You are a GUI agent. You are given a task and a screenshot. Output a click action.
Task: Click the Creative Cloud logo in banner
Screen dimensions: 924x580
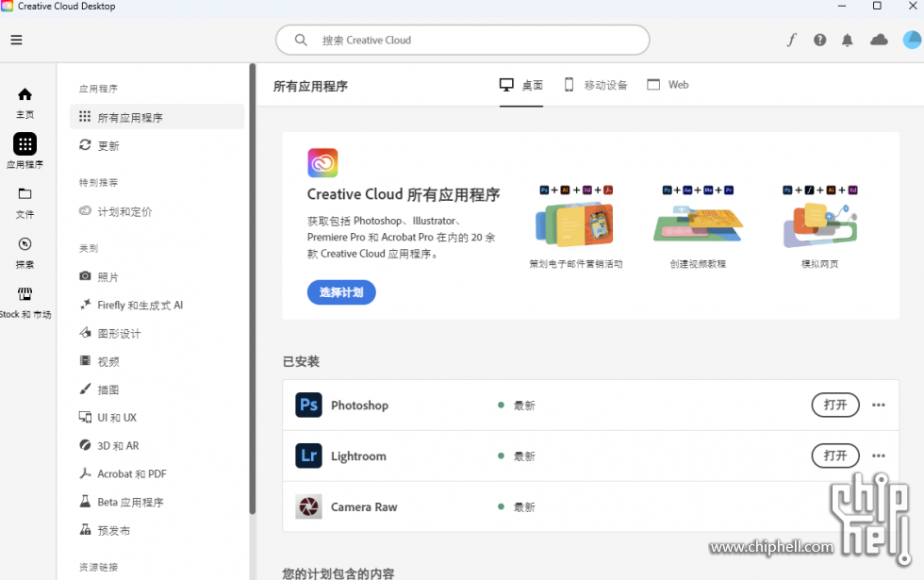click(x=322, y=162)
